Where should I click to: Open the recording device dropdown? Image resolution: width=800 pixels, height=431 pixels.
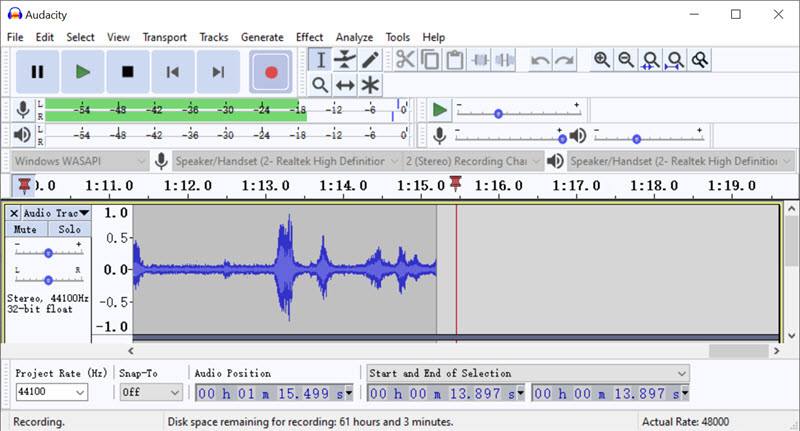coord(287,161)
